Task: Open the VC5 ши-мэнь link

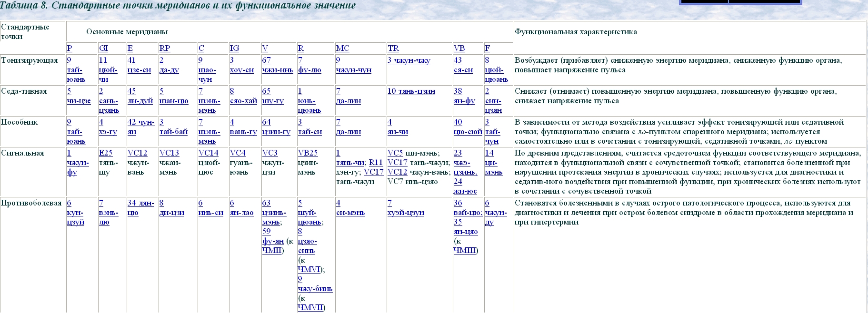Action: pyautogui.click(x=395, y=153)
